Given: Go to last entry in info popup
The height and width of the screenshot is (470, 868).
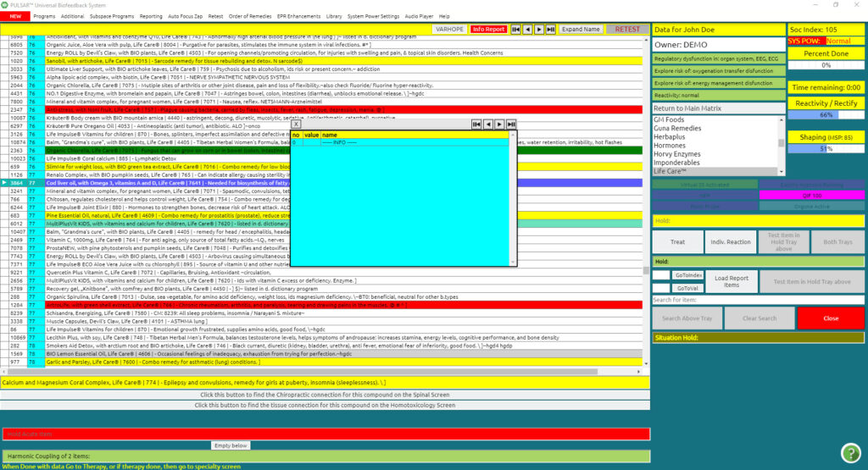Looking at the screenshot, I should 511,124.
